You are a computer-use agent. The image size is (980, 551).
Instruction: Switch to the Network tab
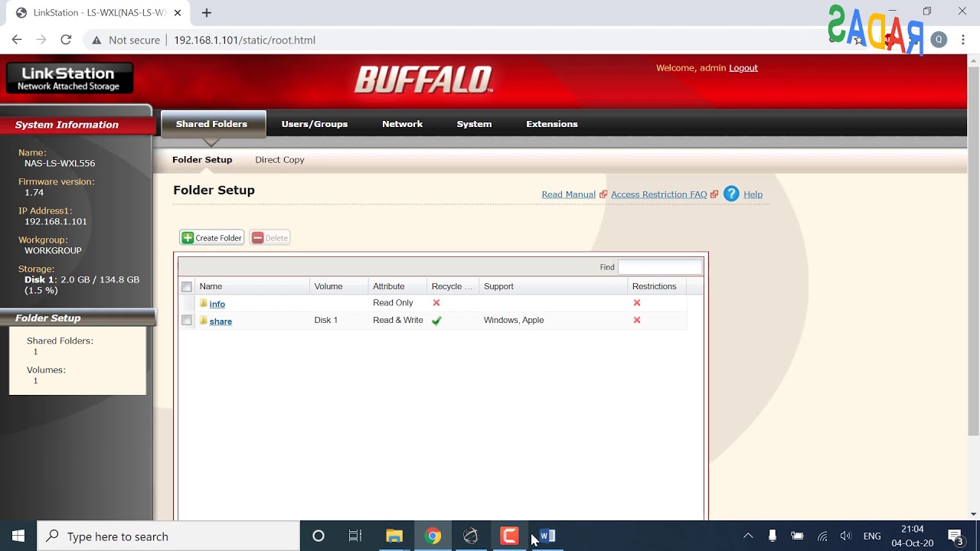coord(403,124)
